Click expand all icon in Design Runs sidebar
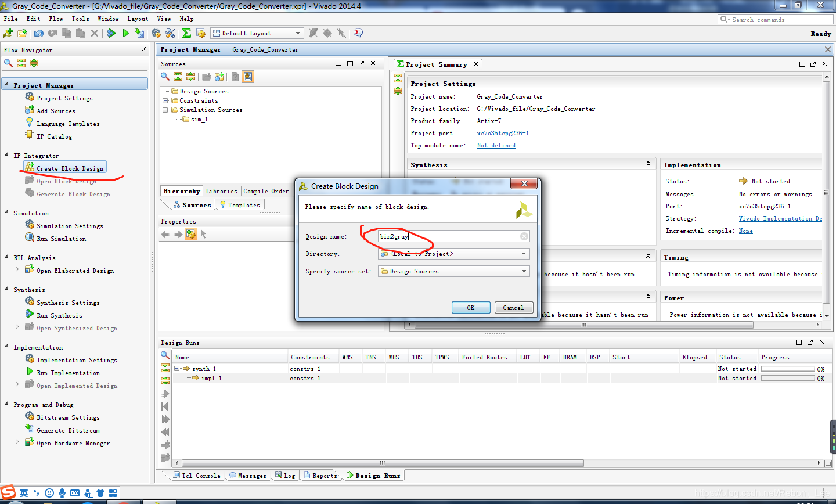 coord(165,381)
